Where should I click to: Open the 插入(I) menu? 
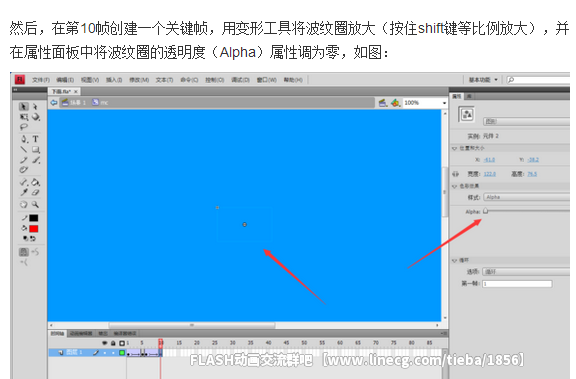point(114,80)
